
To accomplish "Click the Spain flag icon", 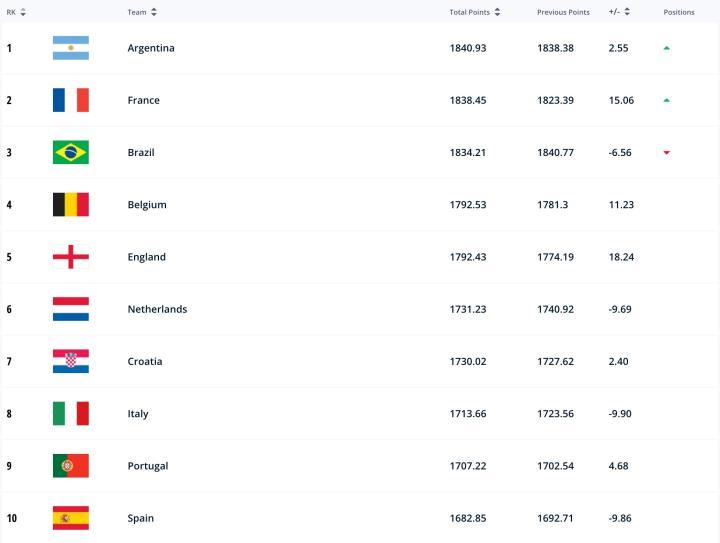I will tap(70, 518).
